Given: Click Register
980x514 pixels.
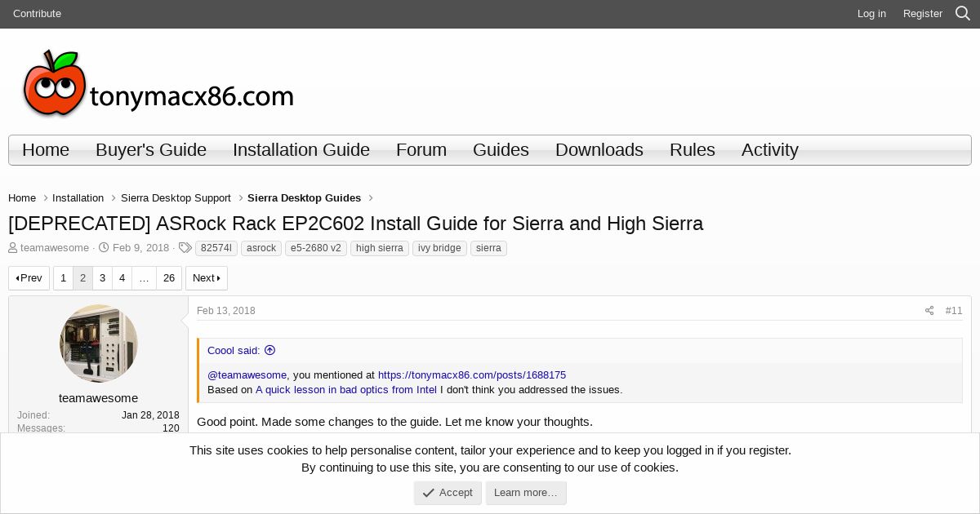Looking at the screenshot, I should (x=923, y=14).
